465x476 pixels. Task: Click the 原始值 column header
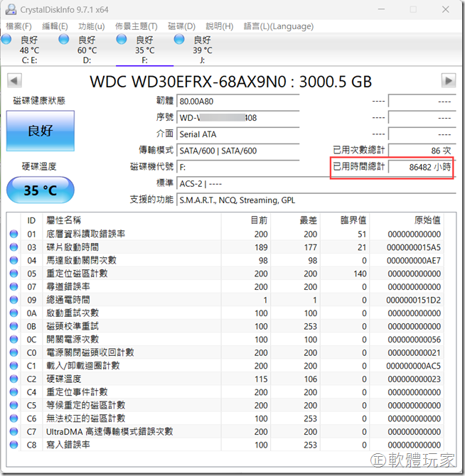point(427,220)
